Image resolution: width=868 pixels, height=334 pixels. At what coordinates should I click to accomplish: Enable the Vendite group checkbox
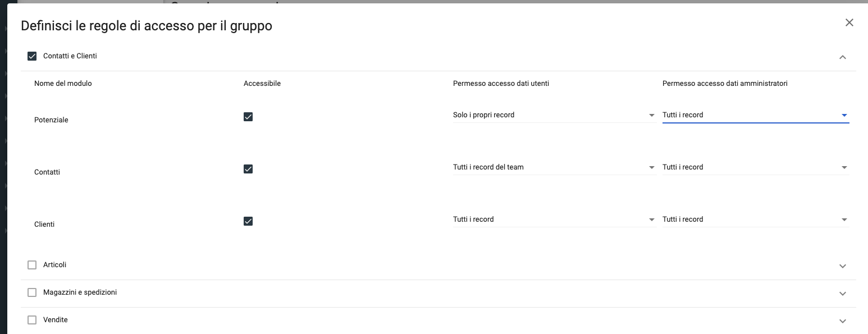coord(32,320)
